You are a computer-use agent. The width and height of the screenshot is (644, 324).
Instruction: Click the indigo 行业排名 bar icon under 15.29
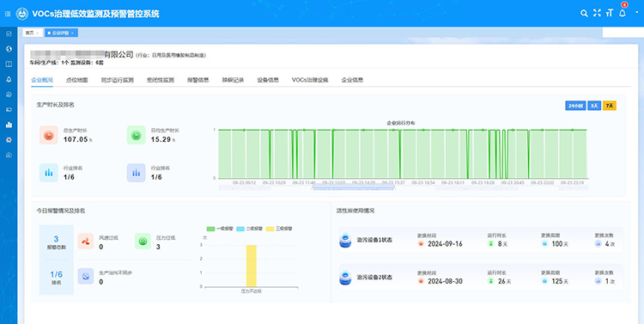[x=136, y=173]
